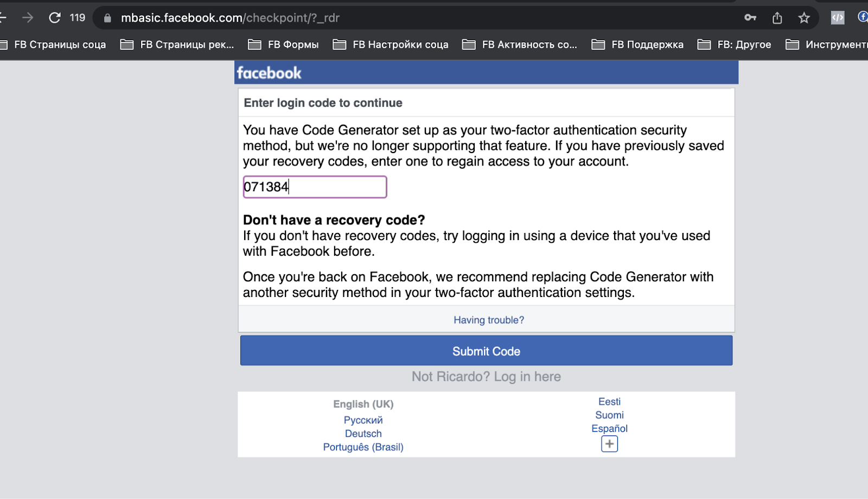Bookmark this page with the star icon
The image size is (868, 499).
(x=804, y=18)
